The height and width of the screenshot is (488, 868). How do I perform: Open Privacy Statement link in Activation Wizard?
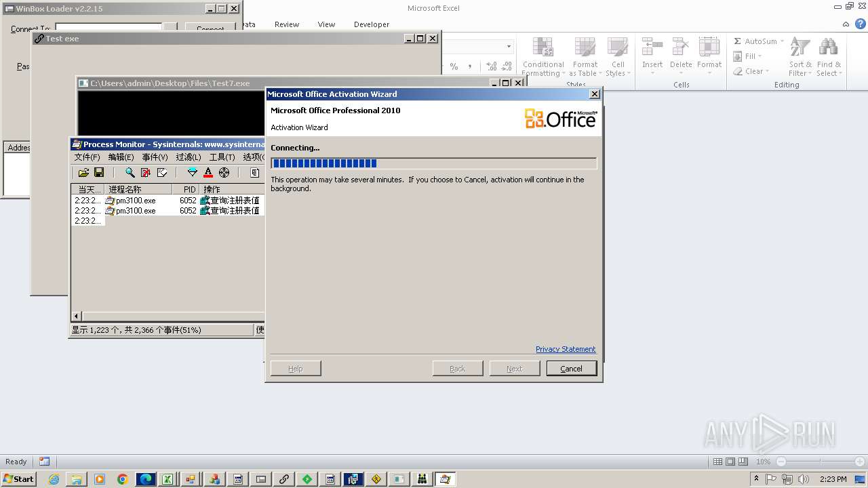tap(566, 349)
